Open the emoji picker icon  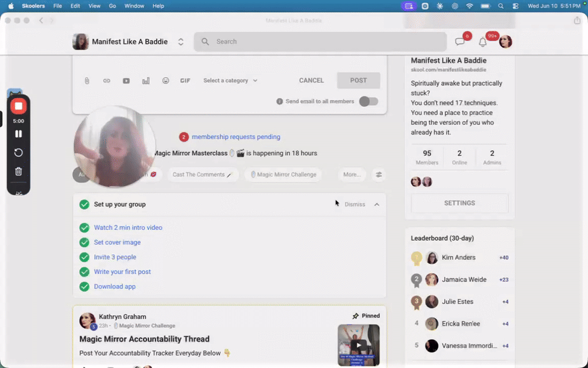165,80
